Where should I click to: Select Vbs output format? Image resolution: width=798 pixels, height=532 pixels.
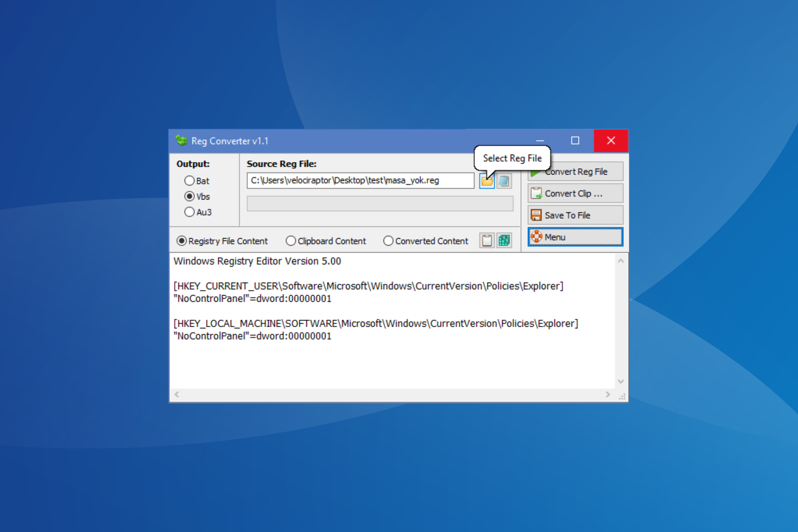pyautogui.click(x=190, y=196)
